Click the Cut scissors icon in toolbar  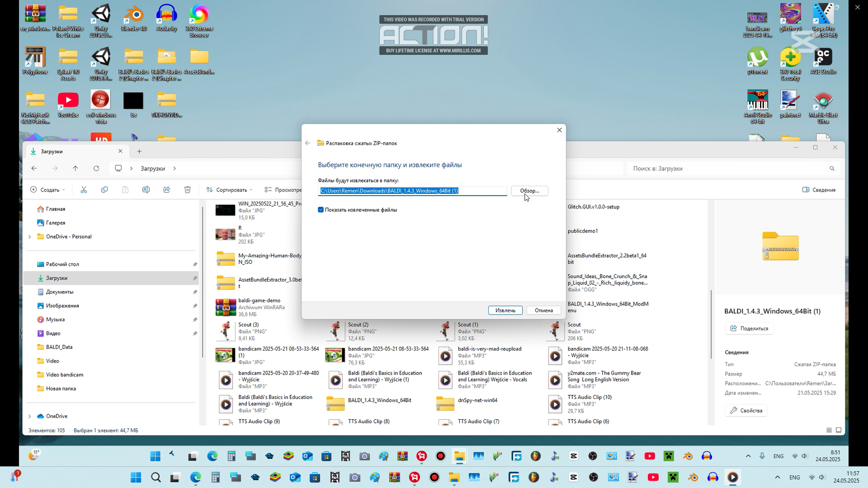84,190
